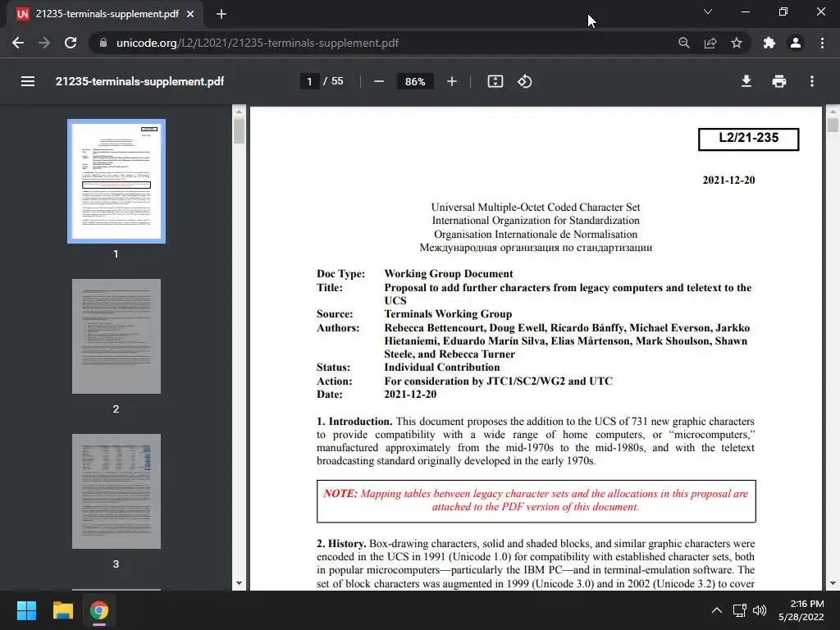Close the 21235-terminals-supplement.pdf tab
840x630 pixels.
190,14
